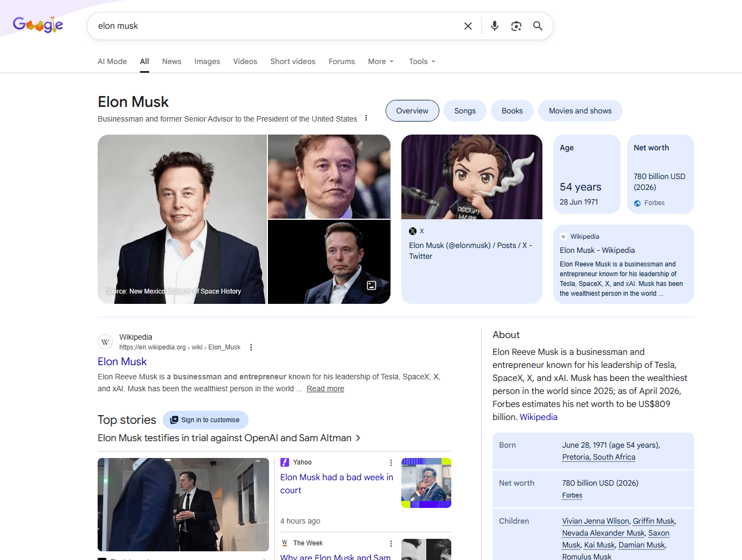Click the Wikipedia W favicon in result
This screenshot has width=742, height=560.
(x=105, y=342)
